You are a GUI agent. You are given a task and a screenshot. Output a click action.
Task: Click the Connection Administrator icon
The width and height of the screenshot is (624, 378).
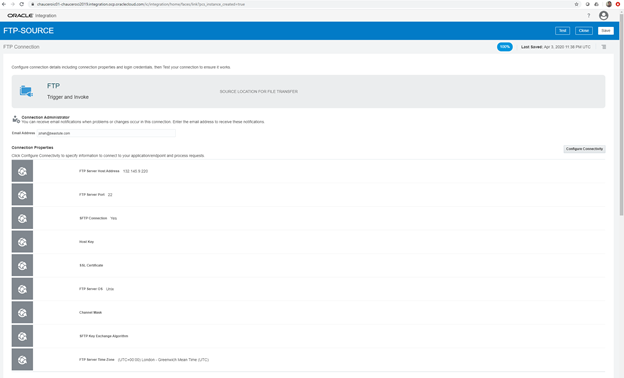pyautogui.click(x=16, y=119)
